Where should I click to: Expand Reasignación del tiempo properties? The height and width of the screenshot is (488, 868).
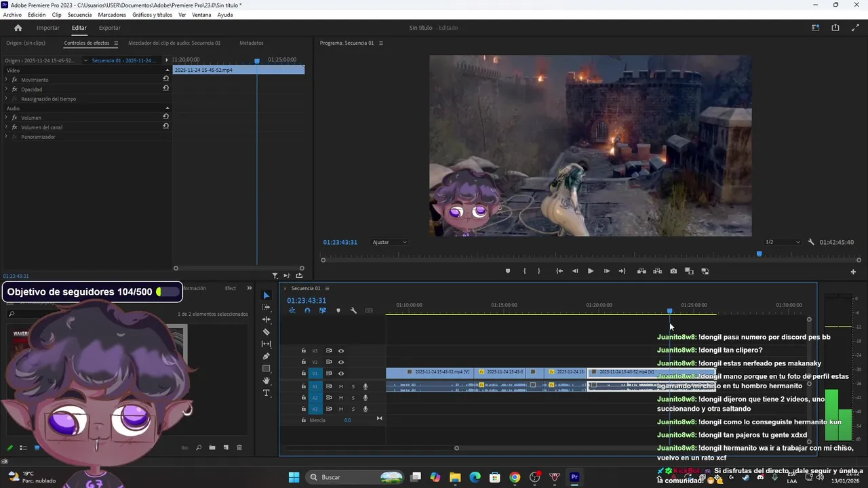(6, 98)
